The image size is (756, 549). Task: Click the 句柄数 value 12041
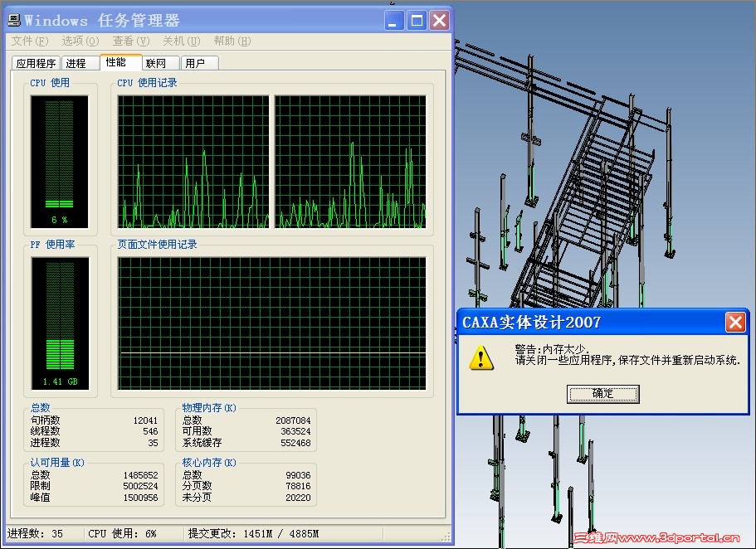[145, 420]
